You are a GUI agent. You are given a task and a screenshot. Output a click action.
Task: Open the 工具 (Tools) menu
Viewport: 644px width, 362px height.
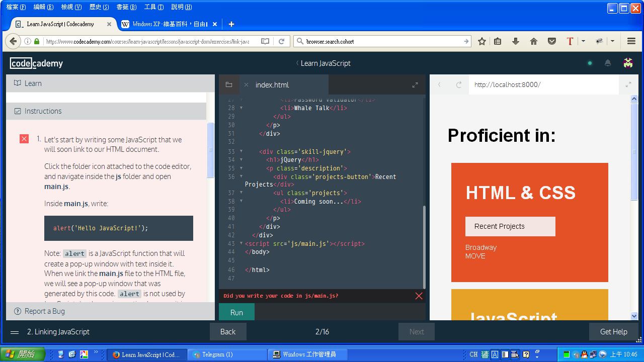[154, 7]
